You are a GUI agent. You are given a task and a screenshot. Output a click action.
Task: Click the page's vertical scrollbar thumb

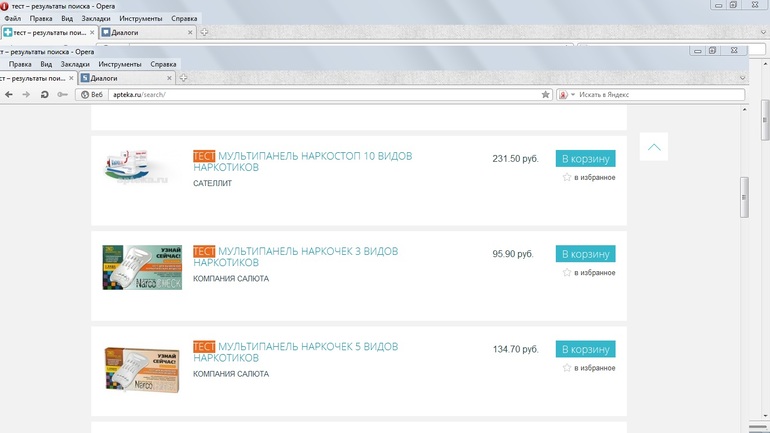tap(744, 197)
